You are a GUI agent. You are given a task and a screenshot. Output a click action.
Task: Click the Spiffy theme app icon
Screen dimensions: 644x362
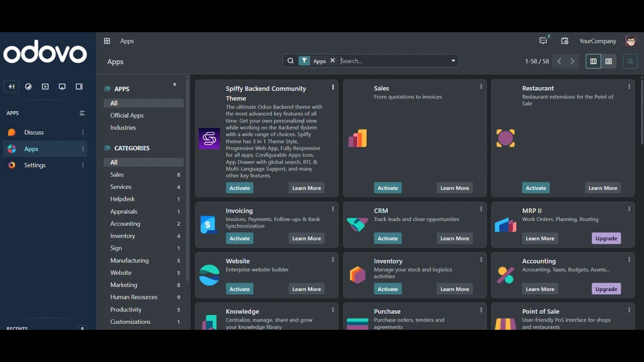[209, 139]
